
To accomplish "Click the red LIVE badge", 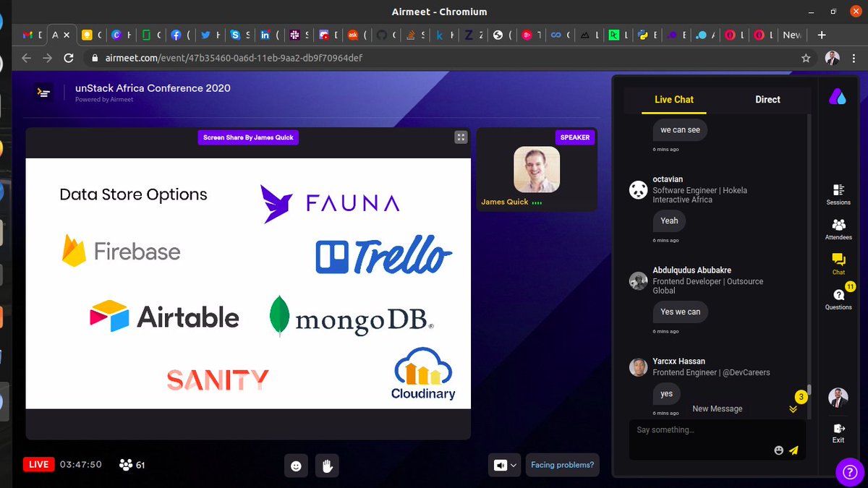I will pyautogui.click(x=39, y=464).
